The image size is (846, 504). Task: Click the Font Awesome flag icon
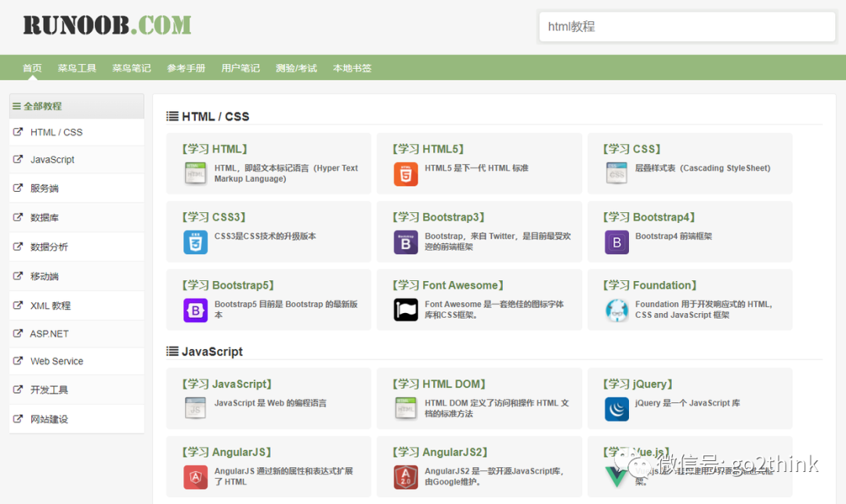click(x=406, y=310)
